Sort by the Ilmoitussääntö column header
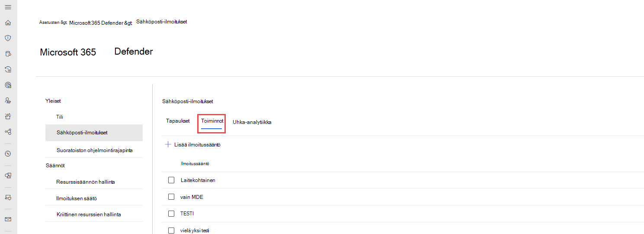644x234 pixels. pos(195,163)
